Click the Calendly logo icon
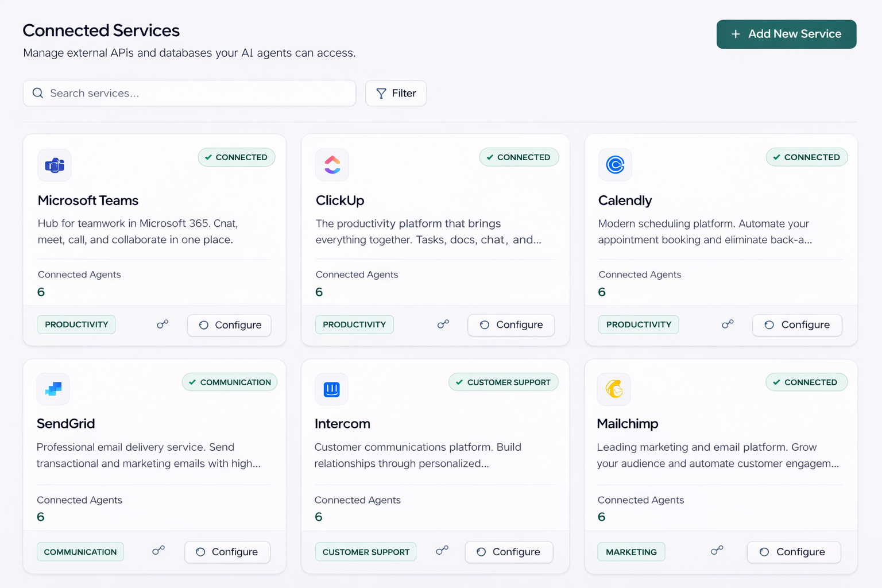The width and height of the screenshot is (882, 588). click(615, 165)
